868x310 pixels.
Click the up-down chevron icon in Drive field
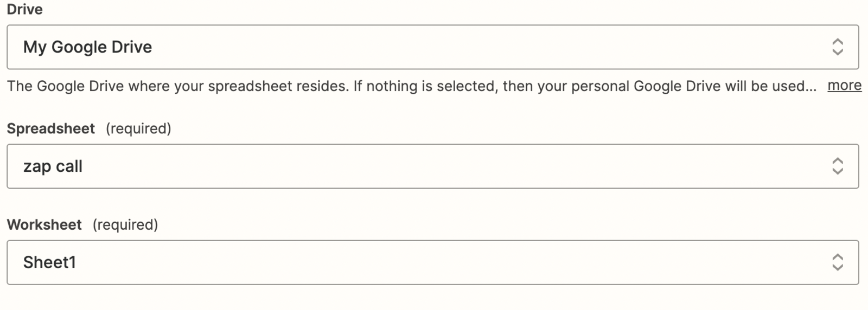[x=838, y=47]
